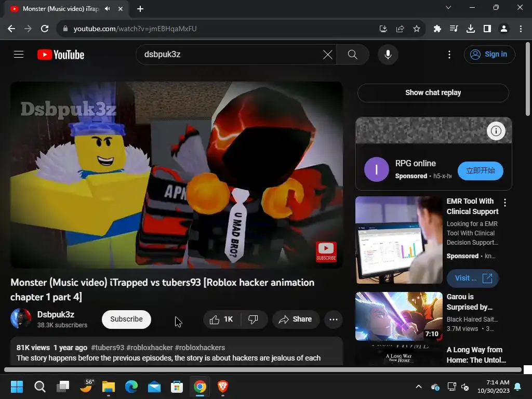
Task: Click Sign in button
Action: (x=489, y=54)
